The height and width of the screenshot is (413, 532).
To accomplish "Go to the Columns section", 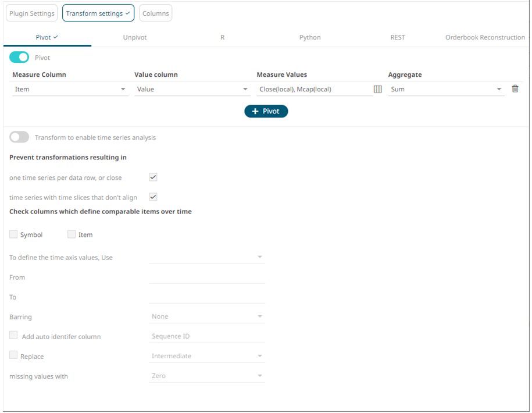I will pyautogui.click(x=155, y=13).
